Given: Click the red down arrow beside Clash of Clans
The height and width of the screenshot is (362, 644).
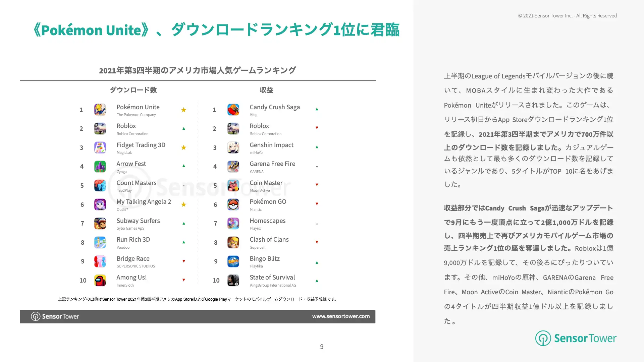Looking at the screenshot, I should click(x=317, y=242).
